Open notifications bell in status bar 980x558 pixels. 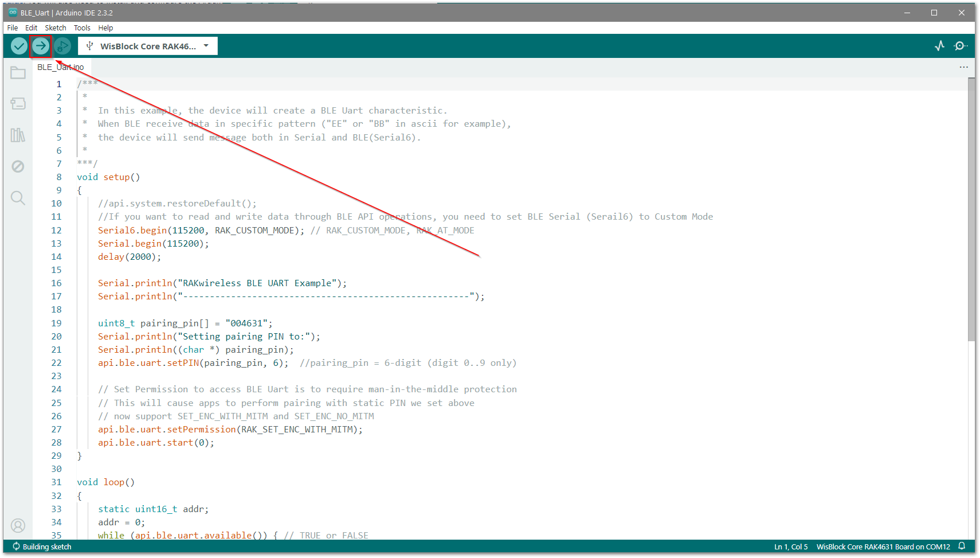(962, 547)
